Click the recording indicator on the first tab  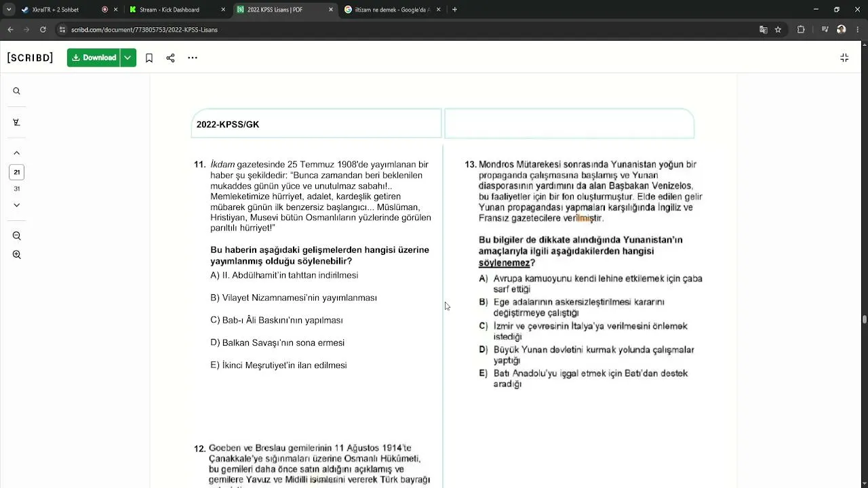(105, 9)
